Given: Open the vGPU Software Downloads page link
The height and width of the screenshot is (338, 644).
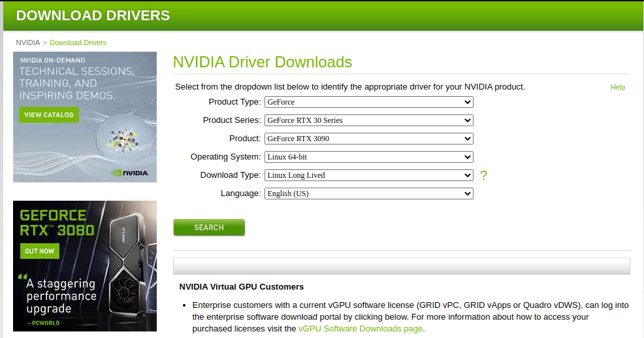Looking at the screenshot, I should tap(361, 329).
